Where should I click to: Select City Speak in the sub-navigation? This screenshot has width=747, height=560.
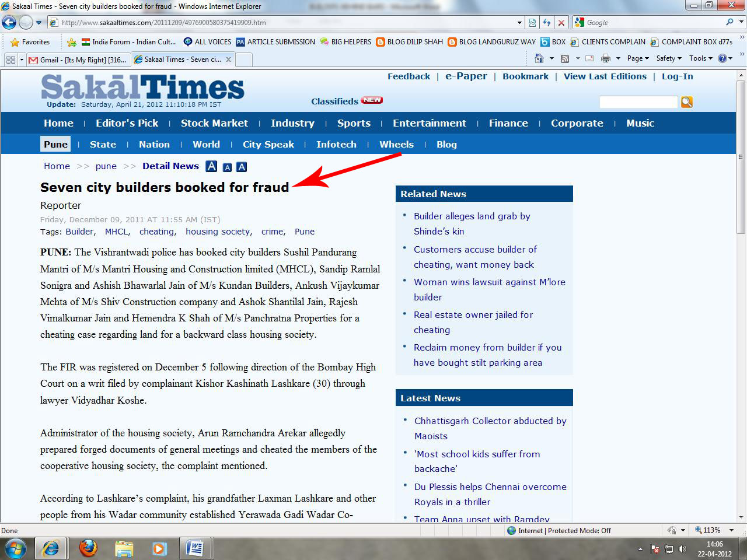coord(268,145)
